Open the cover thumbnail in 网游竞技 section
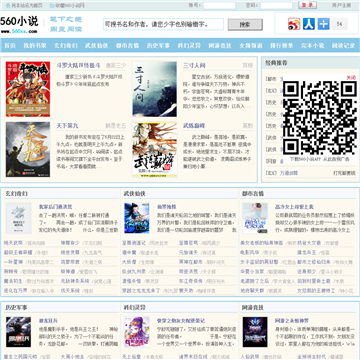This screenshot has width=360, height=360. pos(255,332)
